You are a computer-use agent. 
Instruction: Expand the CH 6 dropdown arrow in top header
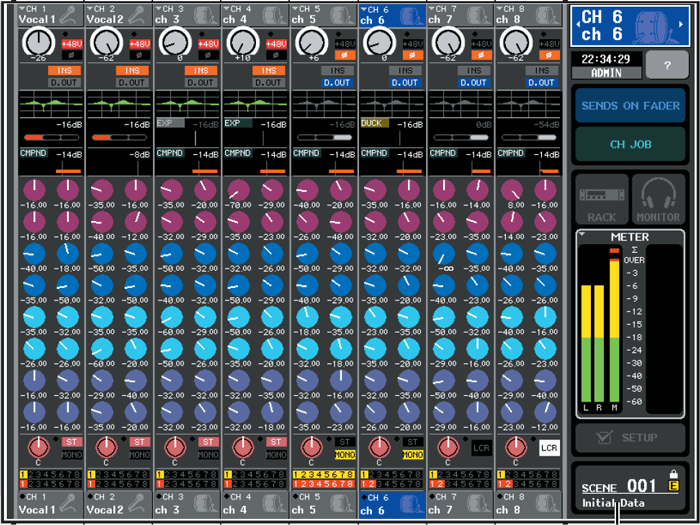tap(363, 8)
